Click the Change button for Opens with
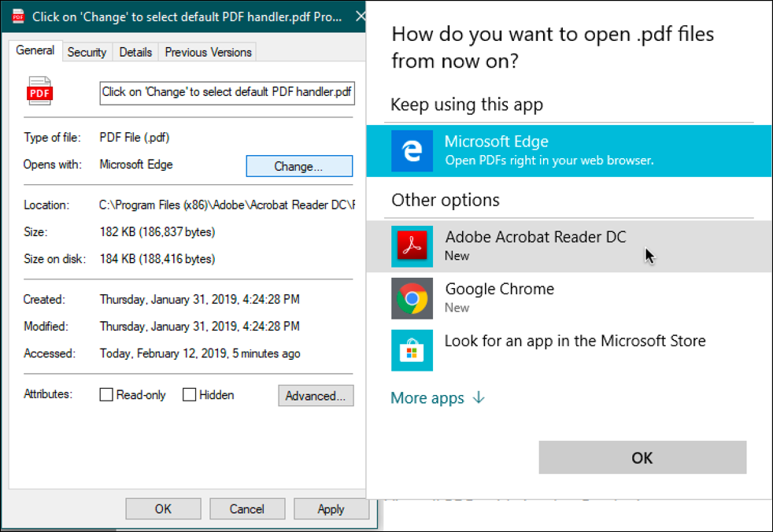 [x=299, y=166]
